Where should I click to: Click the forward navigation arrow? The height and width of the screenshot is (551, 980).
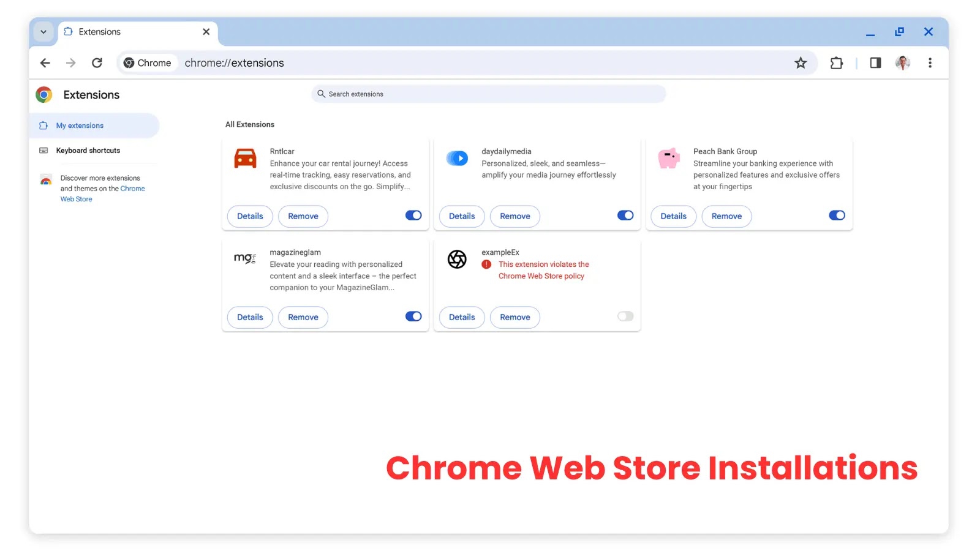[x=71, y=63]
